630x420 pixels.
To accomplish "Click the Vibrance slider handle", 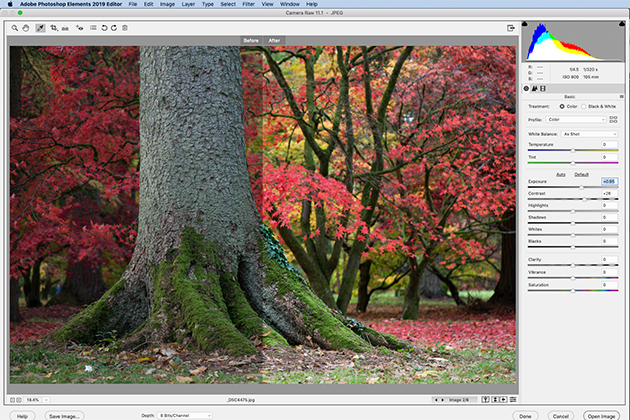I will (x=573, y=278).
